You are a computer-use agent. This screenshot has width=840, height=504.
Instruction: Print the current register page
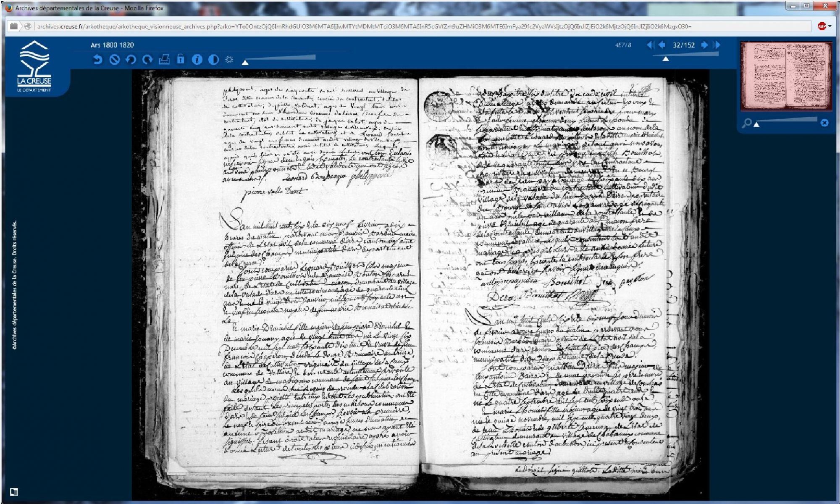[164, 60]
